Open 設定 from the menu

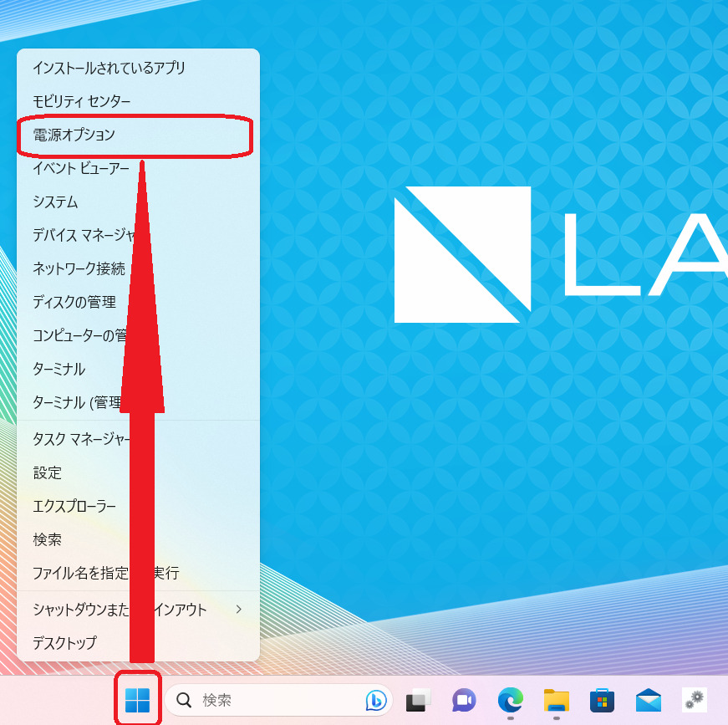coord(139,472)
